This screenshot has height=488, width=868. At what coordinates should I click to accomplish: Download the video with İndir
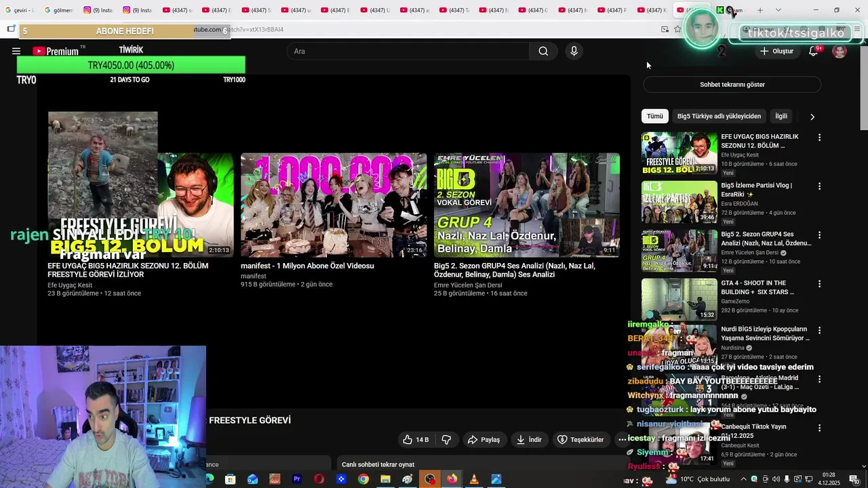point(529,439)
